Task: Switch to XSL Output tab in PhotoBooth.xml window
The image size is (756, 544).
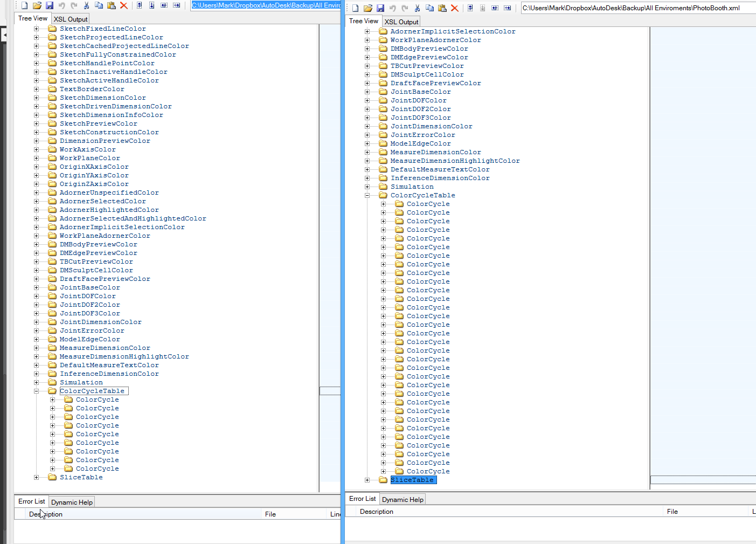Action: pyautogui.click(x=401, y=22)
